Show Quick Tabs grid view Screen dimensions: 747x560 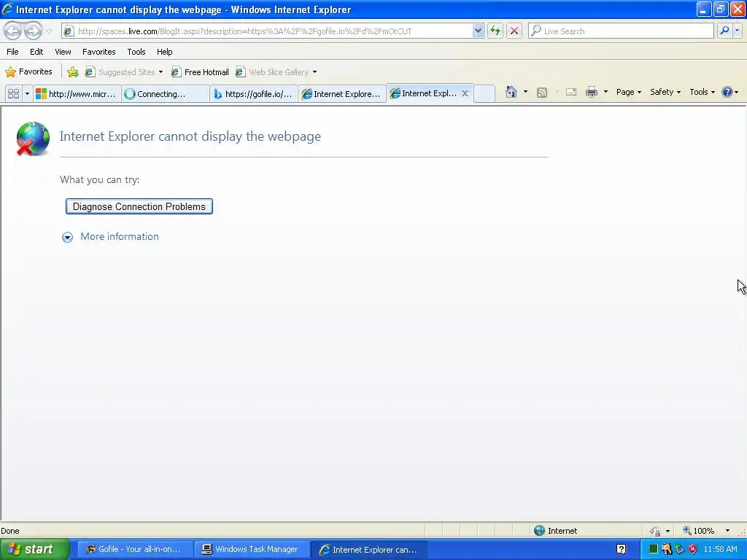point(13,94)
